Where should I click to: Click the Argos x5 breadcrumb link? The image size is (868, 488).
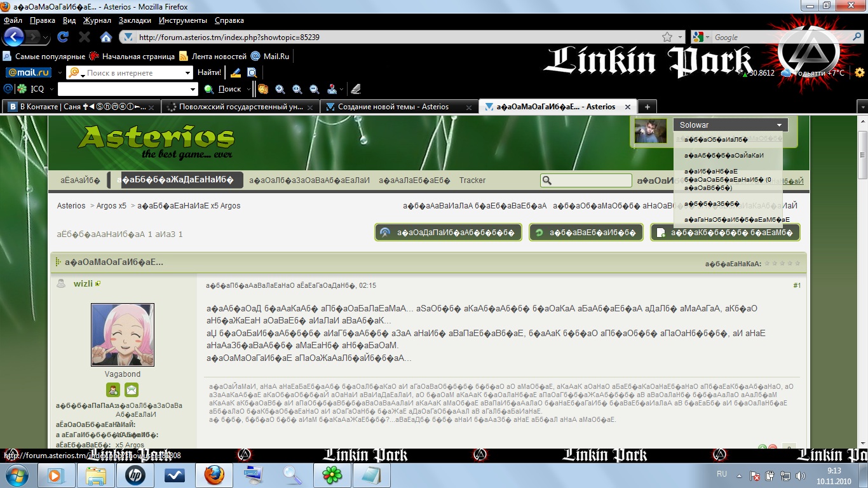tap(111, 206)
